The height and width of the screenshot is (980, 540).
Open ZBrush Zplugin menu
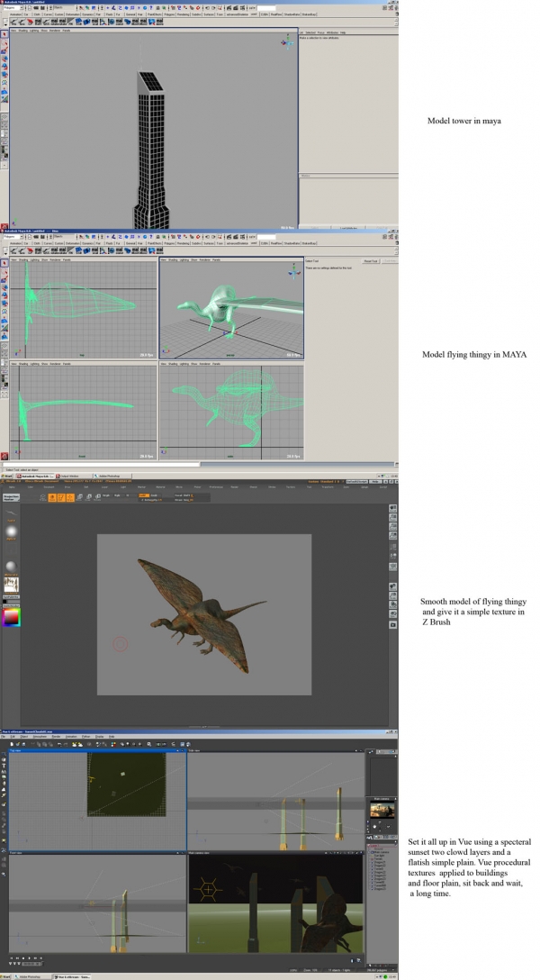[x=364, y=487]
